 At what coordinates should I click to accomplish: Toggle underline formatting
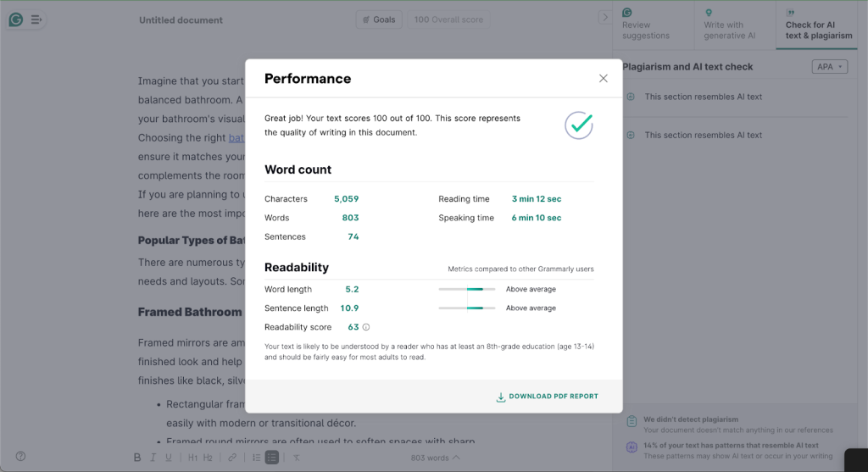click(x=169, y=458)
